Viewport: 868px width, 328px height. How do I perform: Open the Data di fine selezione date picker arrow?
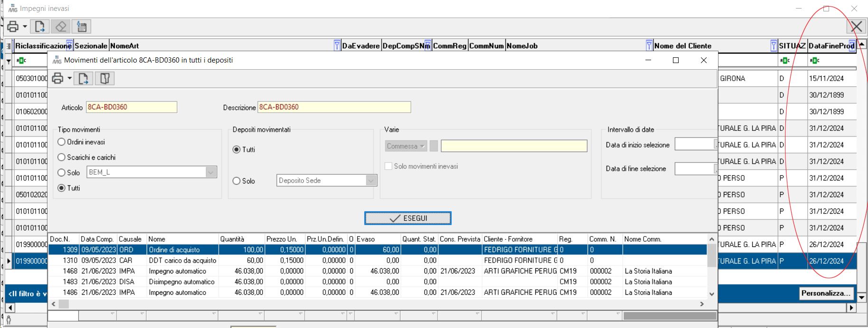click(x=716, y=168)
